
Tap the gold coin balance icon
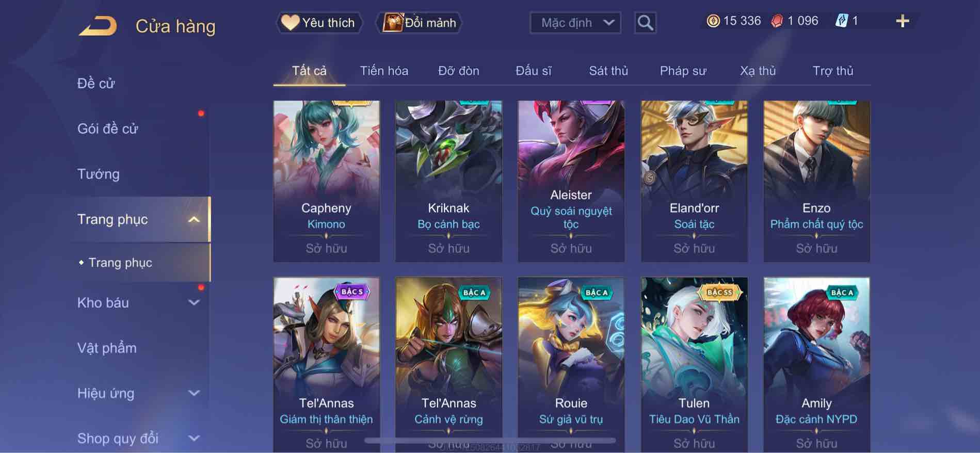(x=713, y=21)
